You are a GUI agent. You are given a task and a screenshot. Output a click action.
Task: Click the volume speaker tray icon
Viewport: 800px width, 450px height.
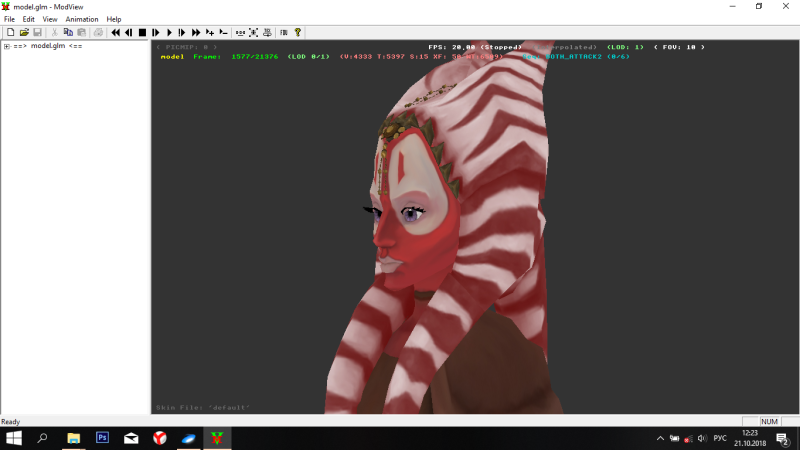pos(702,438)
